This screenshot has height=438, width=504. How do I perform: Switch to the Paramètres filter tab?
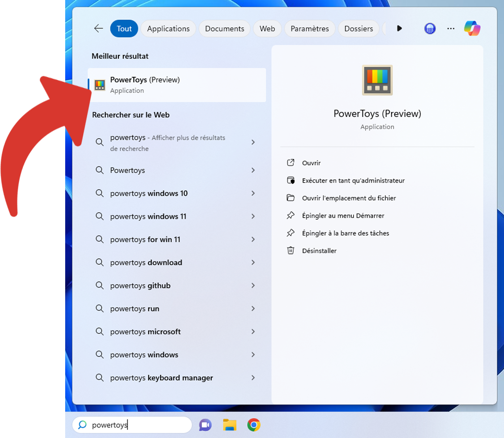(x=310, y=29)
